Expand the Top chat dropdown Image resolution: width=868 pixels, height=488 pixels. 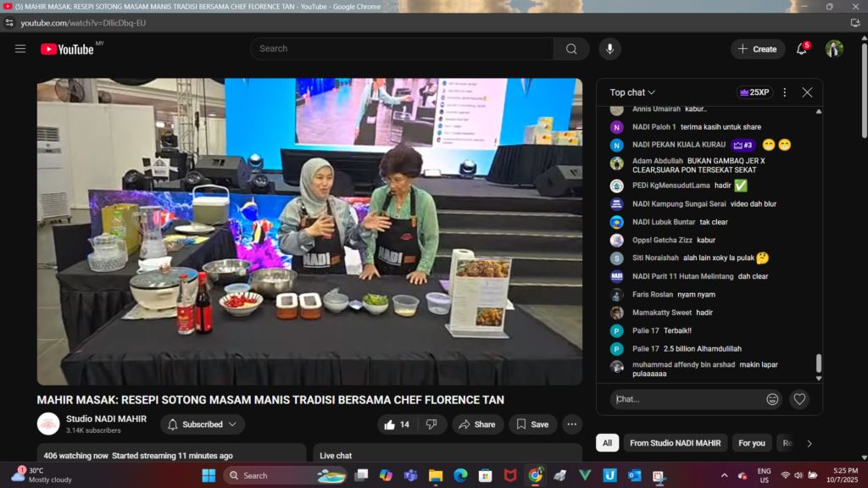[632, 92]
